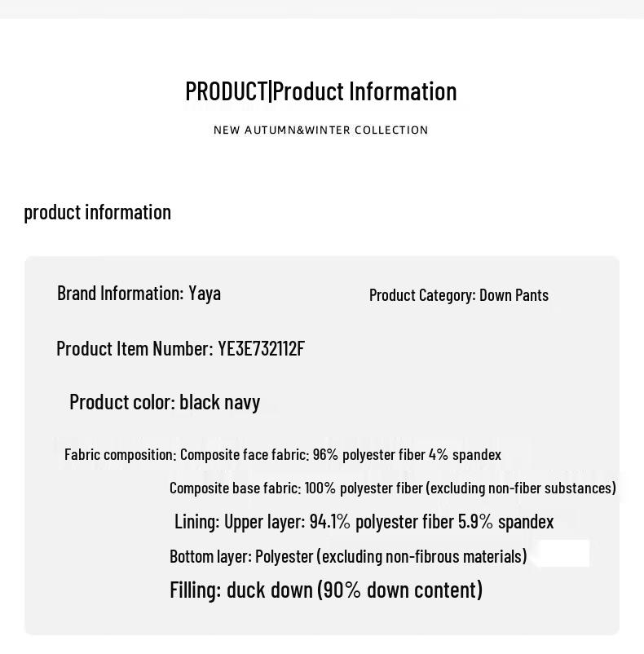Screen dimensions: 644x654
Task: Click the "Product color:" label
Action: pyautogui.click(x=121, y=402)
